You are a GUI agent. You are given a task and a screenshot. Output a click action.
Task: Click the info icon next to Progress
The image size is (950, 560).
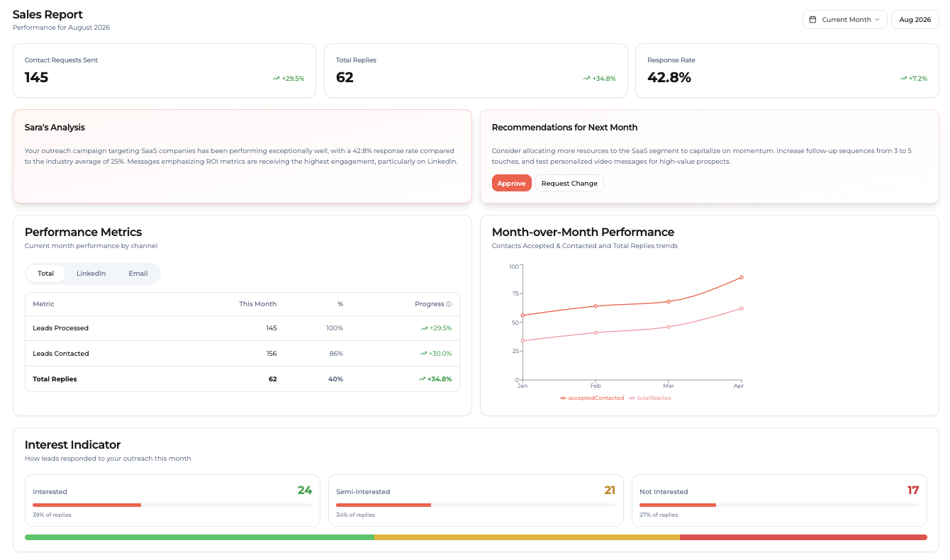pyautogui.click(x=449, y=304)
